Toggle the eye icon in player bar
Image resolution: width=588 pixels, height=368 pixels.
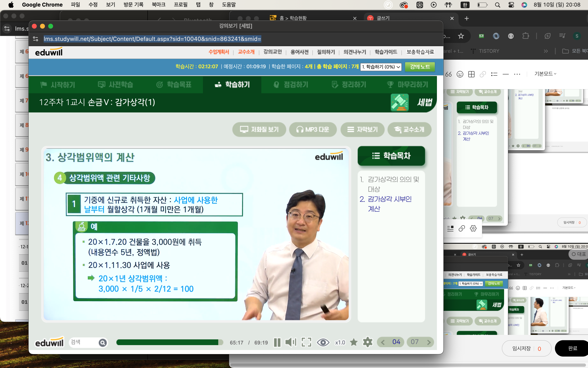323,342
